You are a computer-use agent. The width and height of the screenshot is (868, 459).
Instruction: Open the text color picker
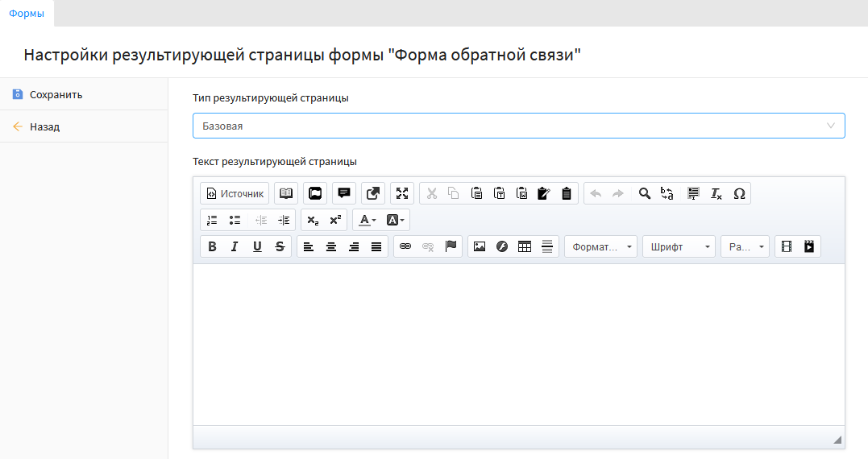368,220
